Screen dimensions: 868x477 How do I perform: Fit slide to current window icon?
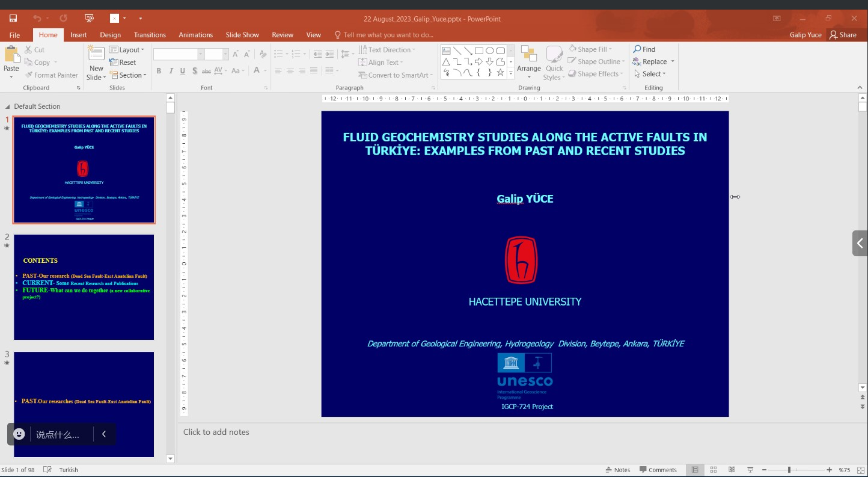pos(860,470)
